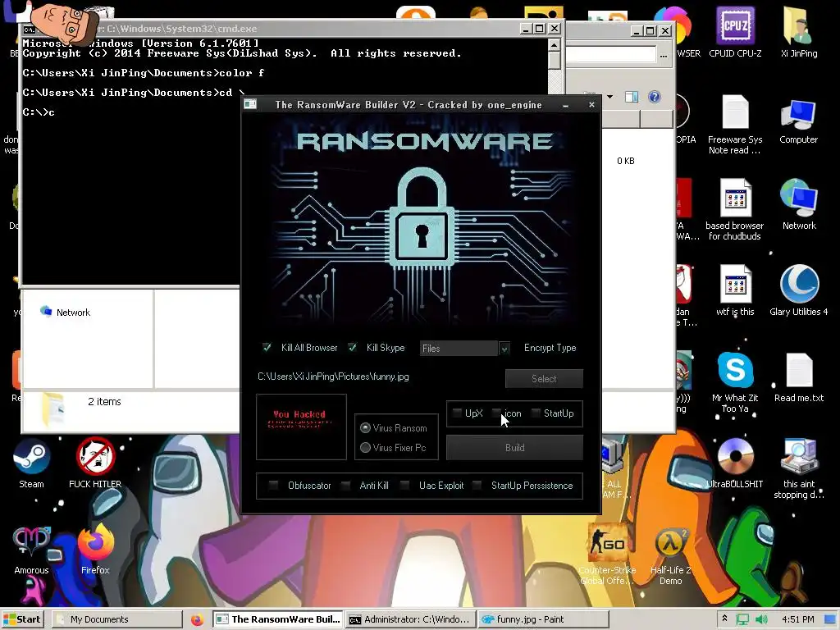Click the Explorer search input field
The width and height of the screenshot is (840, 630).
610,54
